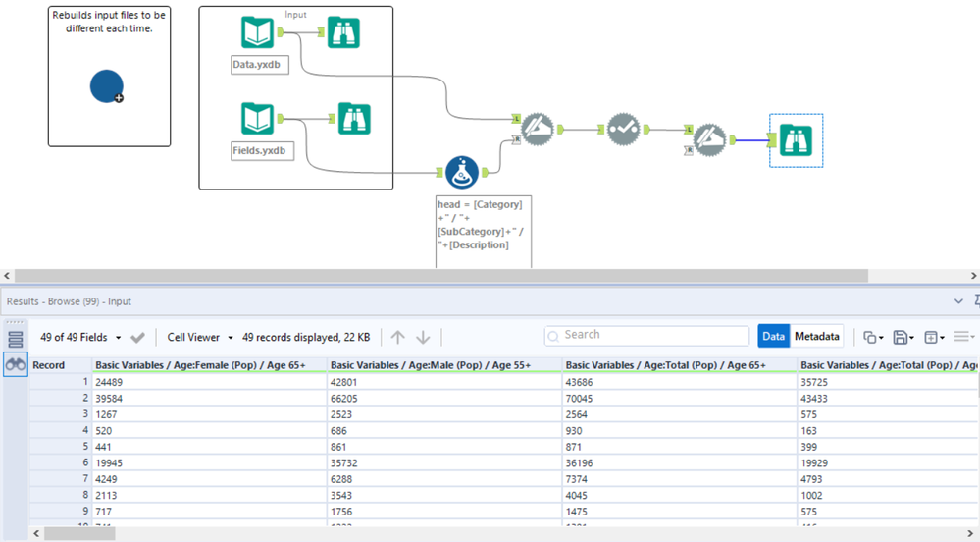Image resolution: width=980 pixels, height=542 pixels.
Task: Switch results view to Metadata
Action: [817, 337]
